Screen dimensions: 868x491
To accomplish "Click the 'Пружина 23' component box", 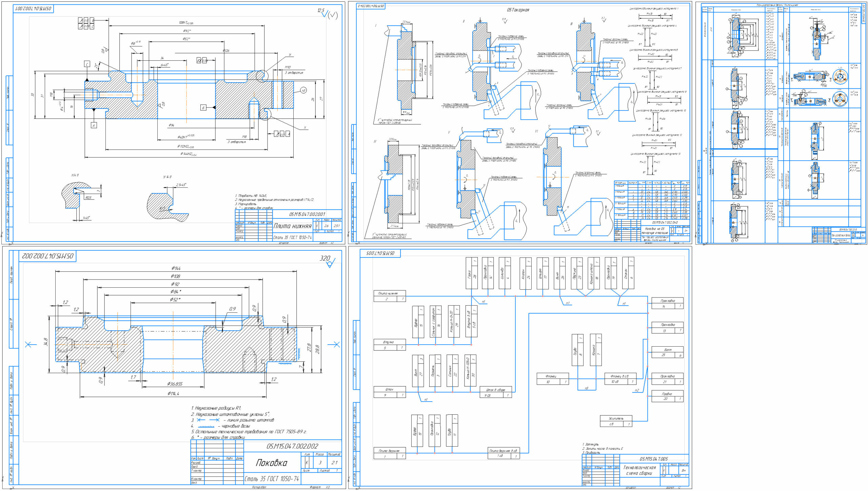I will pos(577,273).
